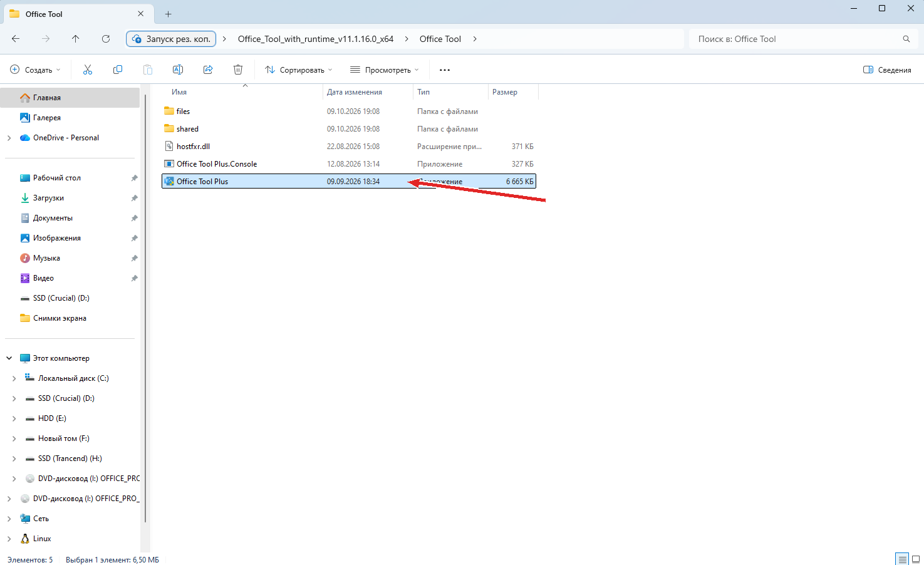Expand OneDrive - Personal tree node

pyautogui.click(x=9, y=138)
